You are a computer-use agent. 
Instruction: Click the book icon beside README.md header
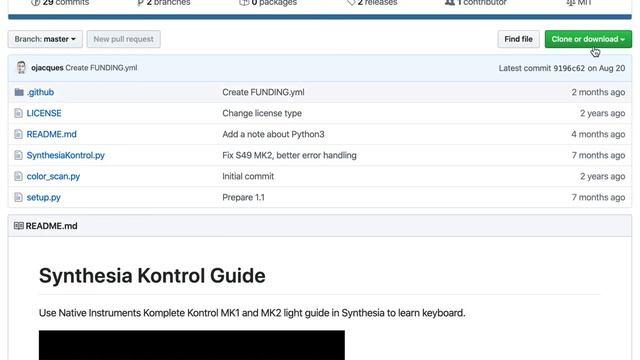19,226
